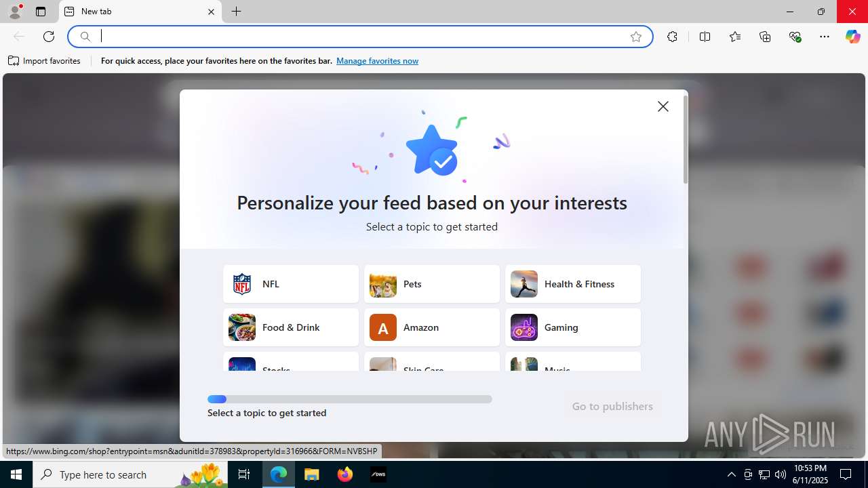Click the address bar input
868x488 pixels.
point(359,37)
